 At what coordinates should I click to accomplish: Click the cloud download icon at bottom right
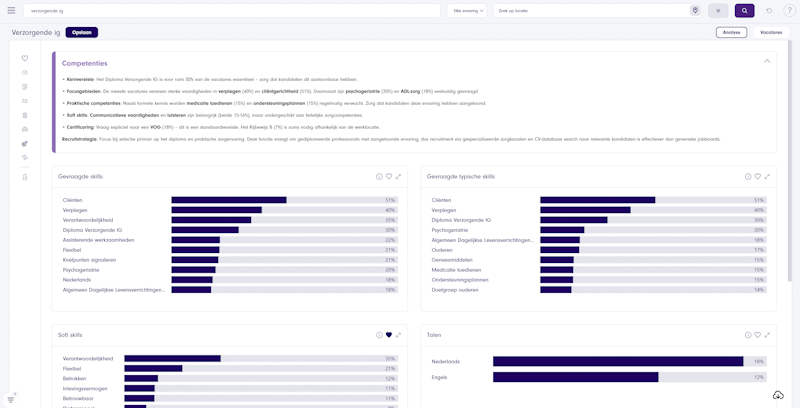(778, 395)
